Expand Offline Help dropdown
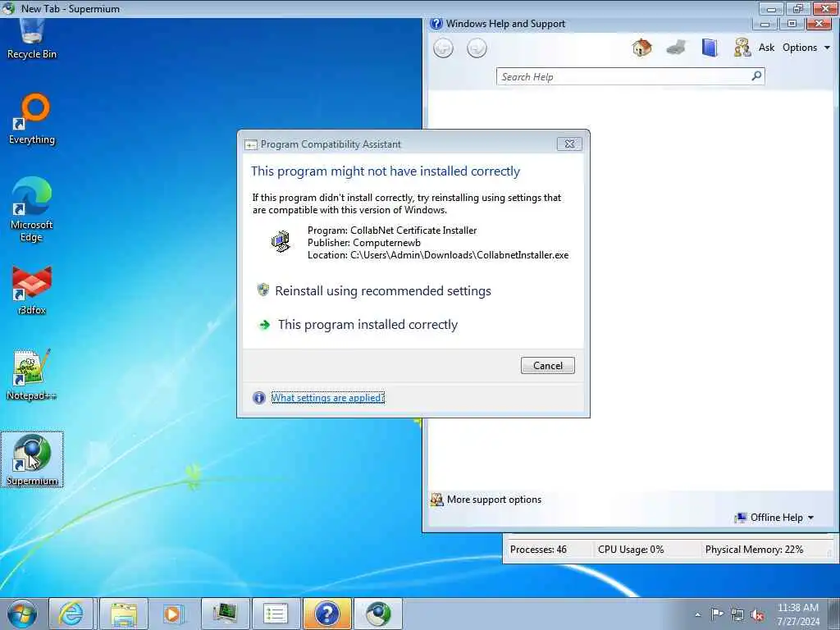The height and width of the screenshot is (630, 840). tap(774, 518)
